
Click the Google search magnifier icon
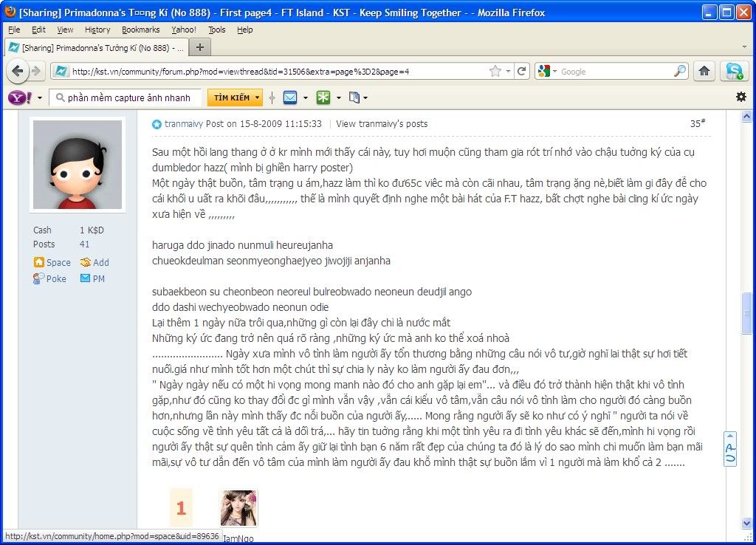(x=680, y=72)
